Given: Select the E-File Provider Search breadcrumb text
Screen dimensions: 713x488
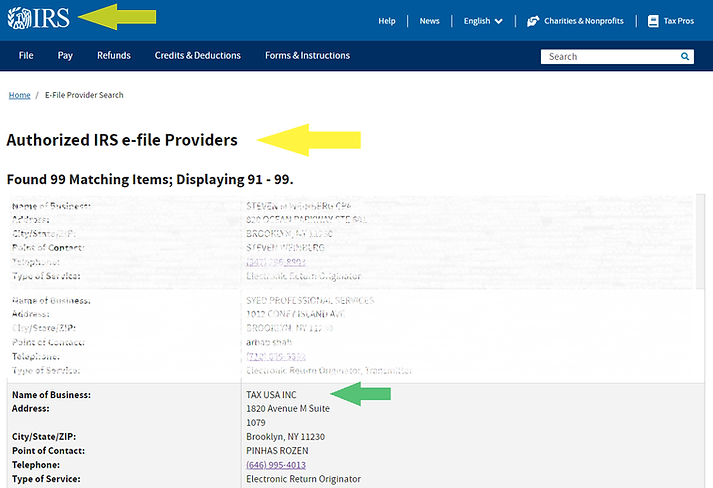Looking at the screenshot, I should [84, 95].
